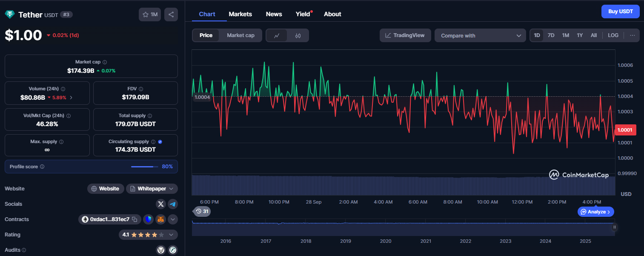644x256 pixels.
Task: Click the $80.86B volume value
Action: [x=33, y=98]
